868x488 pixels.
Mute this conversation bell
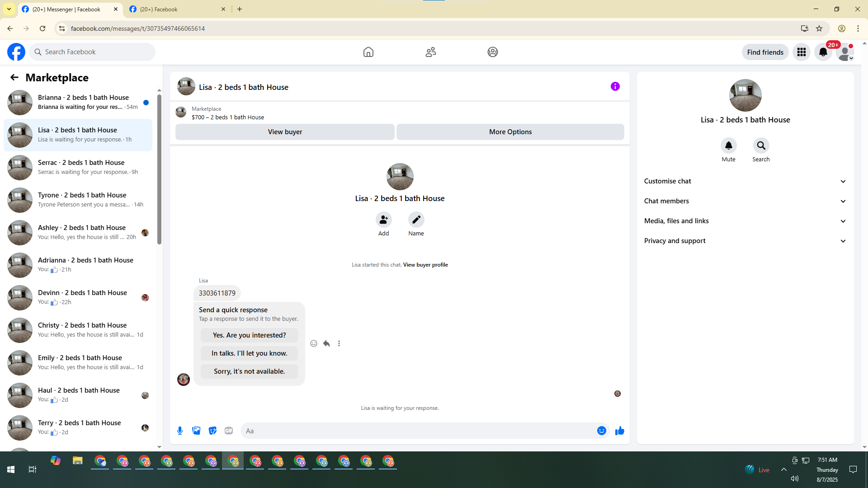click(x=728, y=145)
